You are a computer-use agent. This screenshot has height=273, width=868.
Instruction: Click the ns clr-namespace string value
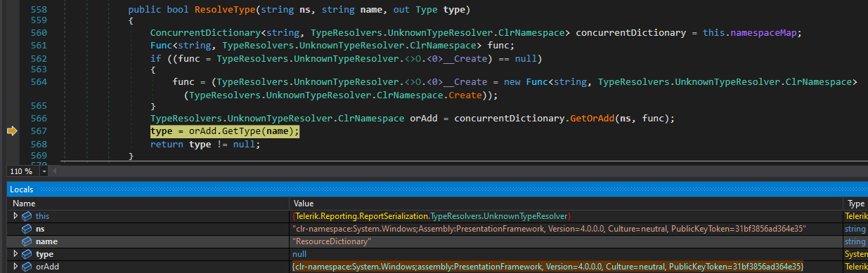[548, 229]
